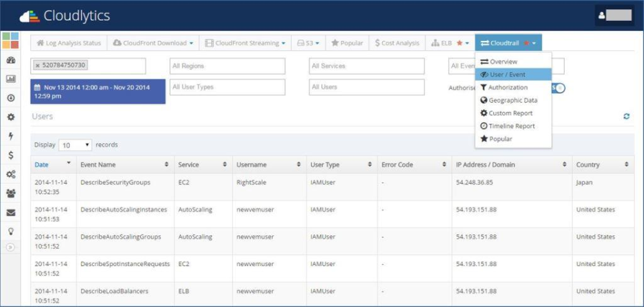Sort table by Country column
The height and width of the screenshot is (307, 644).
click(603, 165)
